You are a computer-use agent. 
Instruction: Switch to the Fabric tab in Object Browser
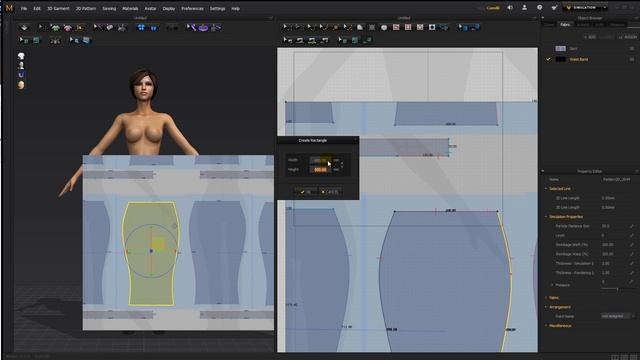point(565,24)
